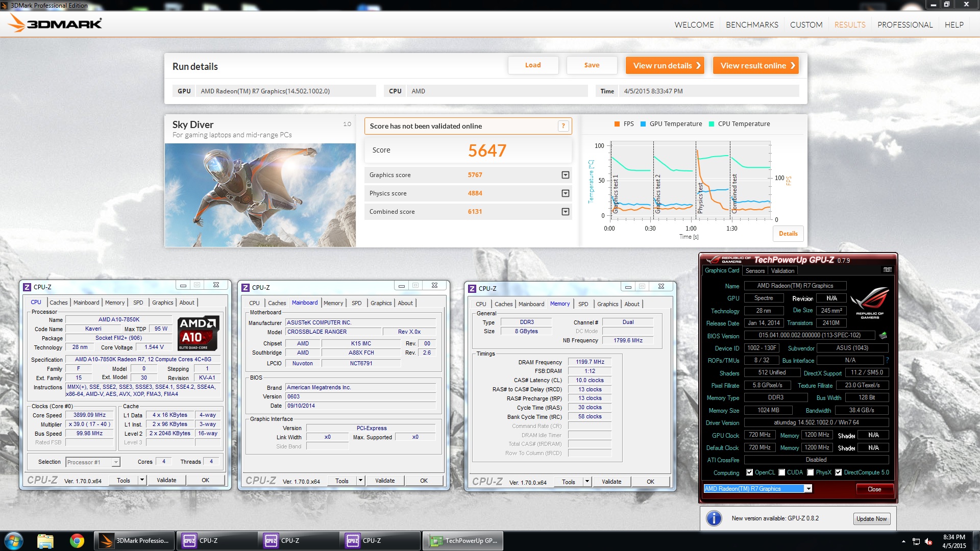Click OK button in Mainboard CPU-Z window
The image size is (980, 551).
424,481
